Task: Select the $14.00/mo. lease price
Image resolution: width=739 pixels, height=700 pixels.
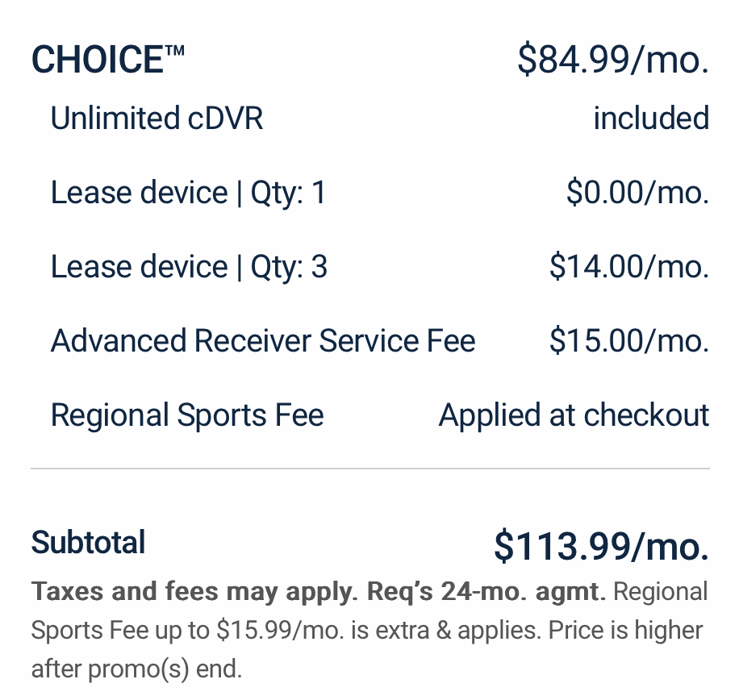Action: point(628,267)
